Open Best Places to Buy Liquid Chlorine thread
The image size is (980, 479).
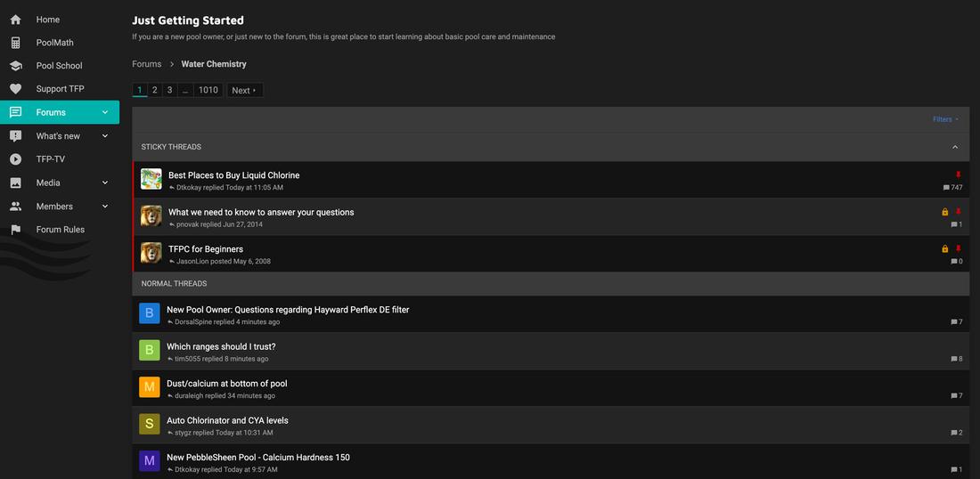233,175
